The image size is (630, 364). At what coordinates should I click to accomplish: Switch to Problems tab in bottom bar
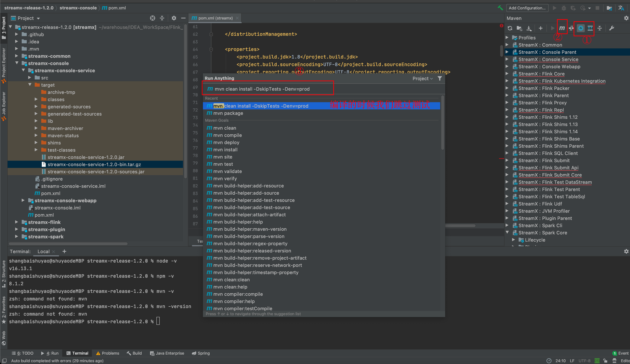[107, 353]
